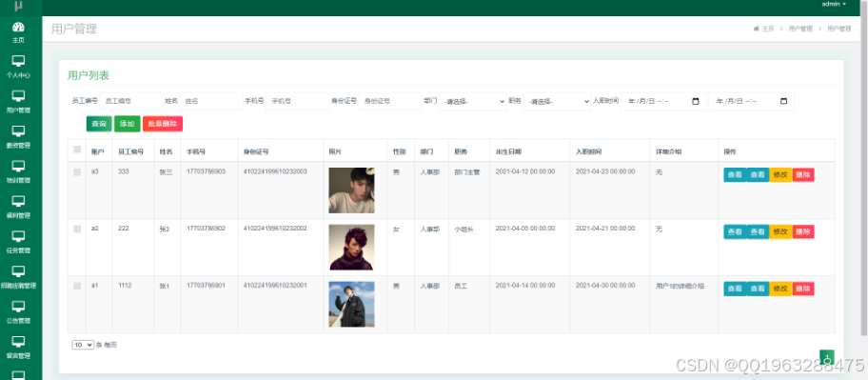The width and height of the screenshot is (868, 380).
Task: Click 删除 for user 张1
Action: click(x=803, y=289)
